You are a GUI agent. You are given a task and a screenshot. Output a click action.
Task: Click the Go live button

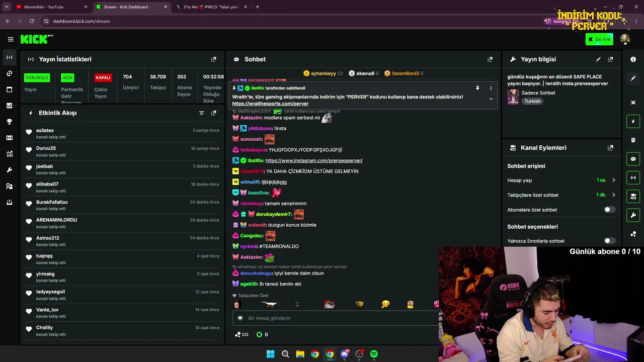tap(599, 39)
